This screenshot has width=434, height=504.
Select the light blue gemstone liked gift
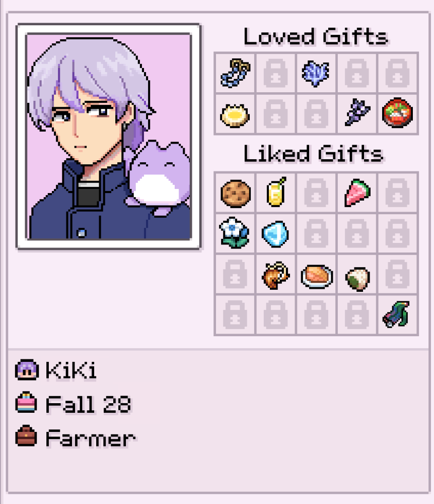(x=275, y=234)
